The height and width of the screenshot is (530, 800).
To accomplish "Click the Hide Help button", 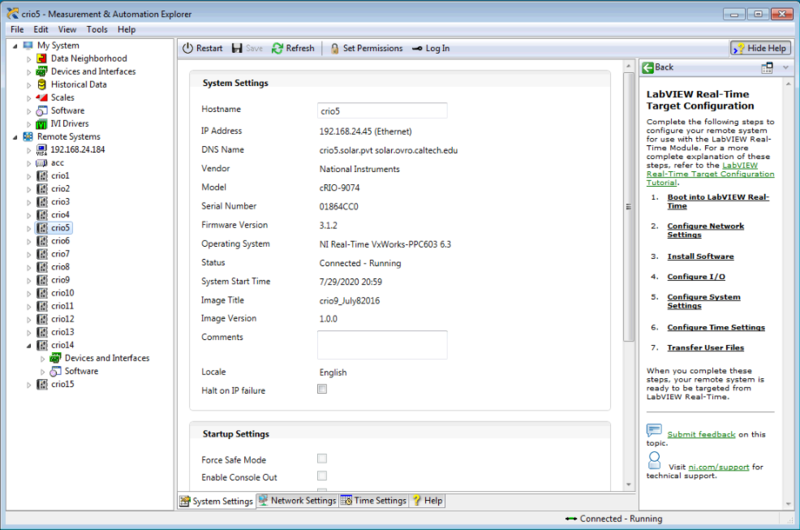I will (x=760, y=48).
